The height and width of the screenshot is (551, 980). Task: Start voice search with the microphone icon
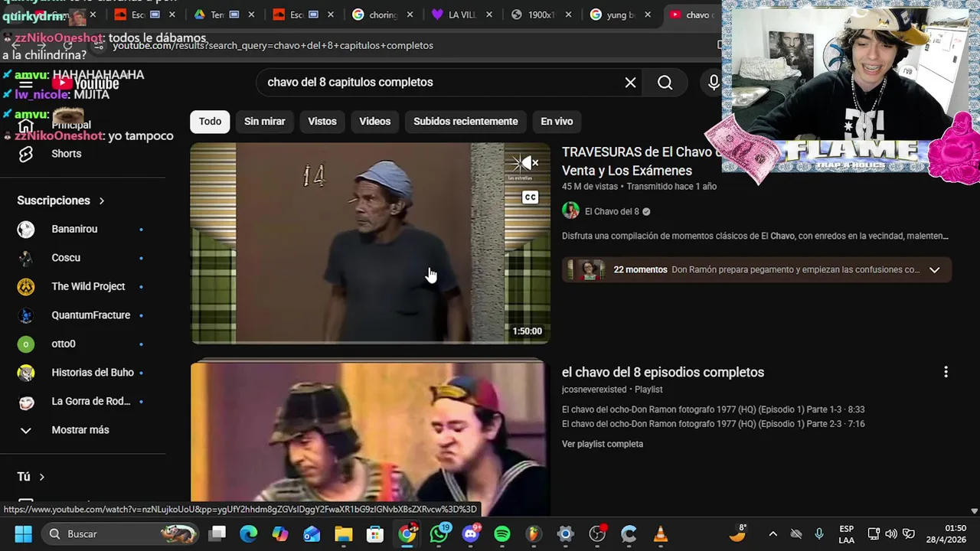pyautogui.click(x=714, y=83)
